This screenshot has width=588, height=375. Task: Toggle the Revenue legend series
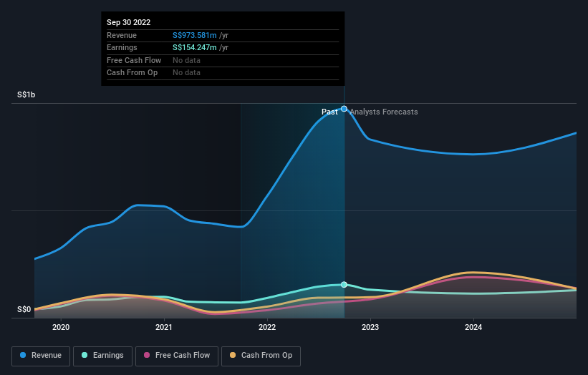(41, 356)
